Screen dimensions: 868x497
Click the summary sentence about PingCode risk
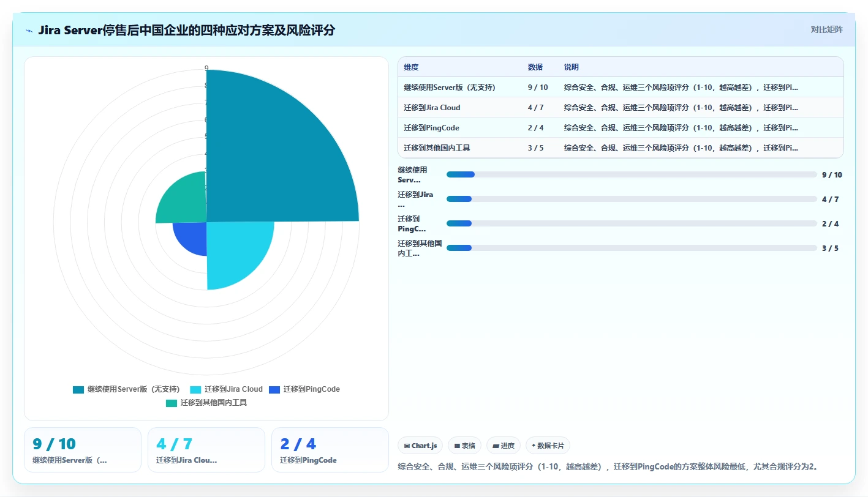tap(608, 467)
